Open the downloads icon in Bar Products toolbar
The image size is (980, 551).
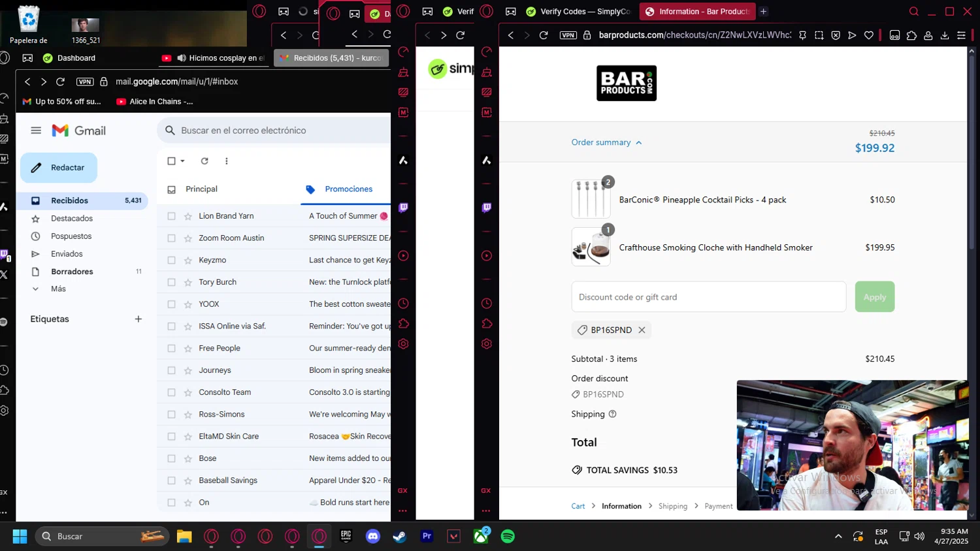[945, 35]
